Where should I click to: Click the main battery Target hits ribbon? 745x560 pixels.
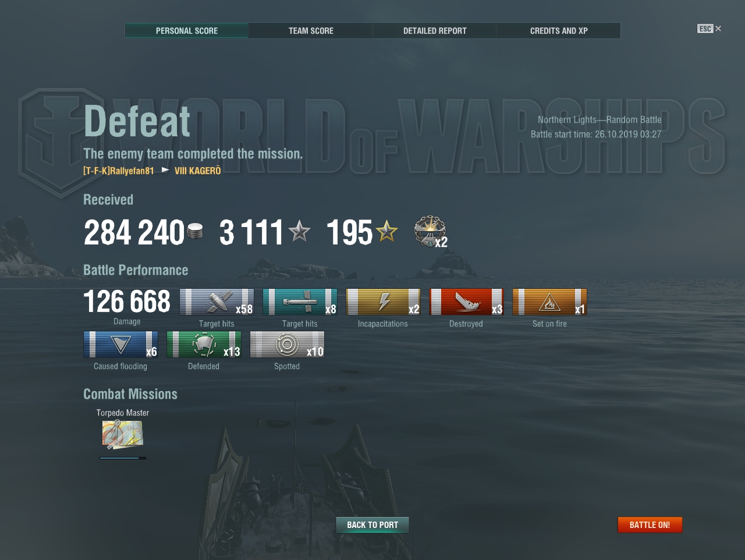pyautogui.click(x=217, y=302)
